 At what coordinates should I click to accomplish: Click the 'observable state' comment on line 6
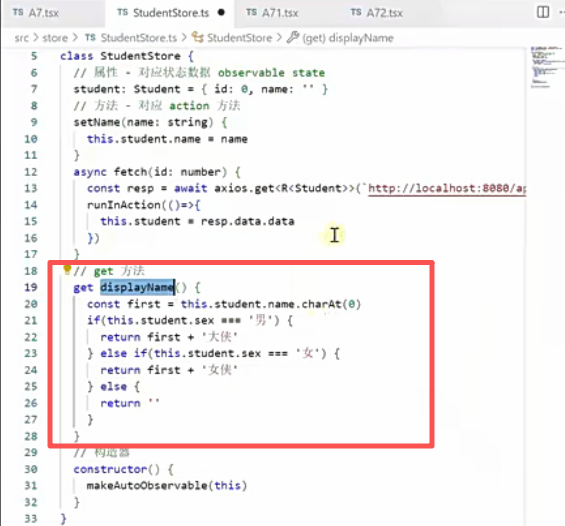click(x=271, y=73)
